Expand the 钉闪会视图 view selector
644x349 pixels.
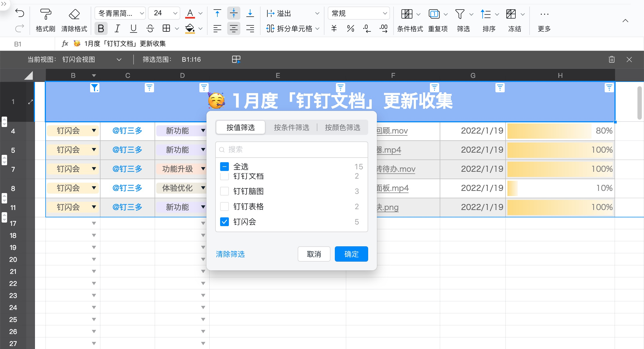coord(119,60)
